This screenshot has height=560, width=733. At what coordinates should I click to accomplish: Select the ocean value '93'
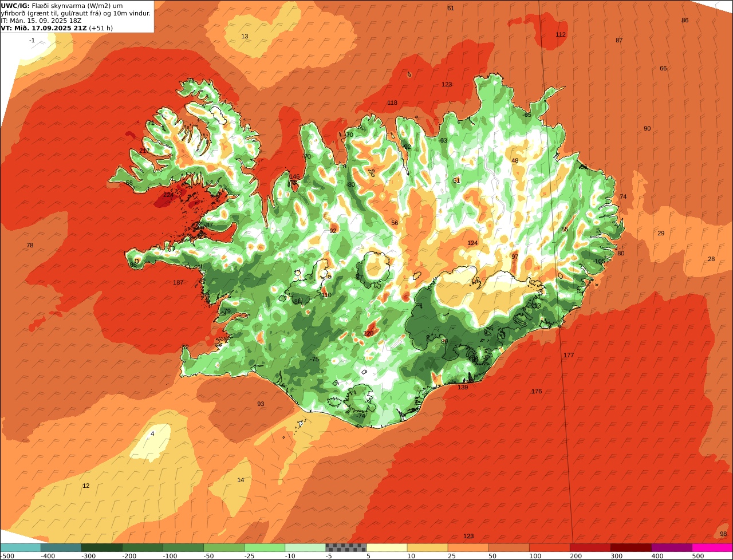(x=261, y=404)
